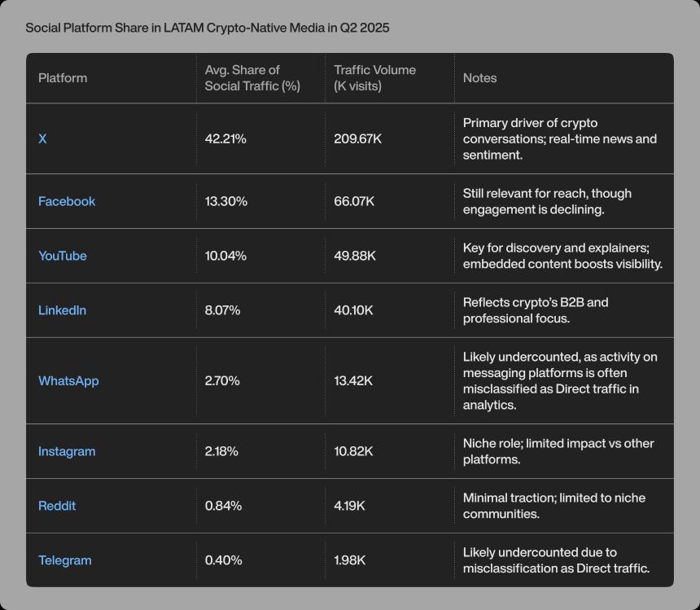Open the Reddit platform link

click(x=57, y=506)
